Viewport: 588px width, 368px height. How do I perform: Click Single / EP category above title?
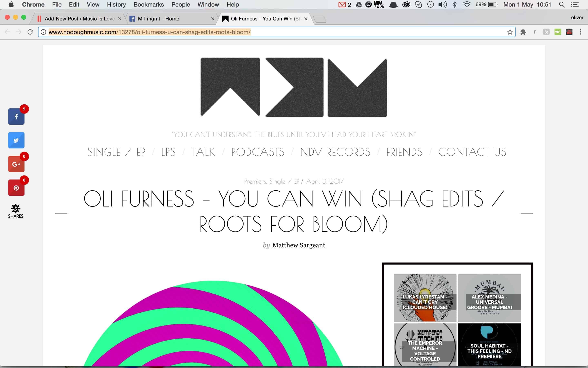click(284, 181)
